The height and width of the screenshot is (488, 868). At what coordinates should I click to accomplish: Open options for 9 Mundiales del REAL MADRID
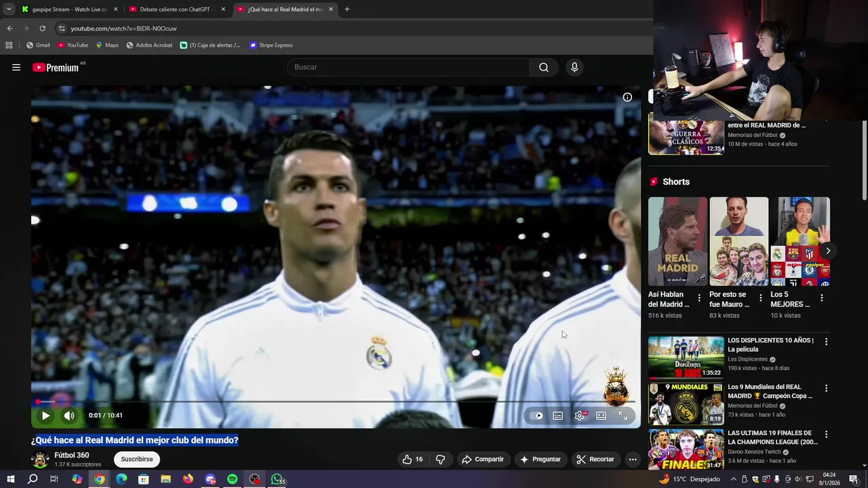tap(826, 388)
